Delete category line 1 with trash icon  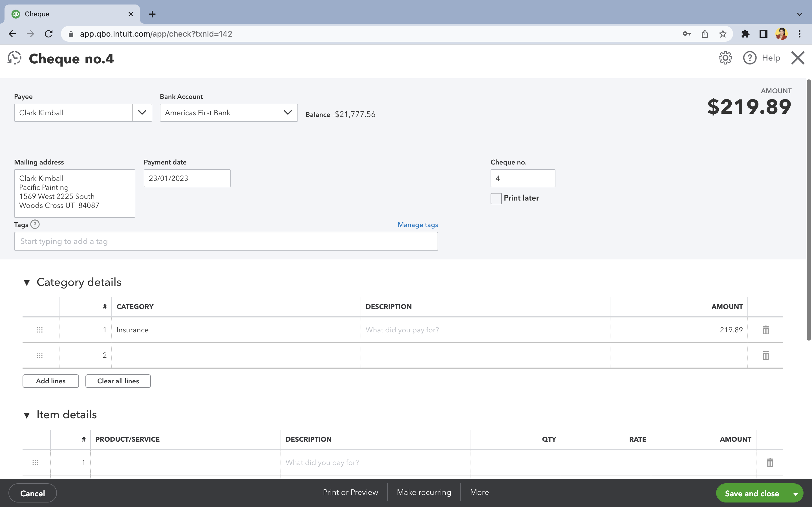pyautogui.click(x=765, y=330)
